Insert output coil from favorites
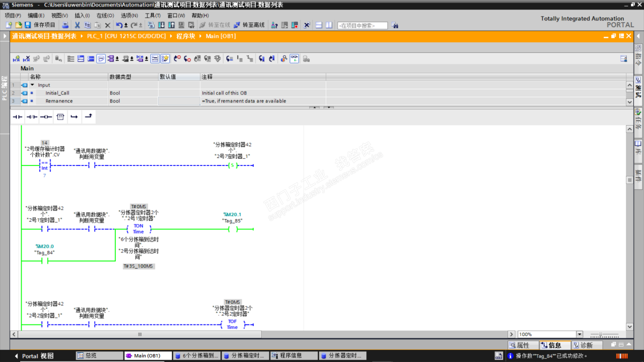This screenshot has width=644, height=362. (x=46, y=117)
